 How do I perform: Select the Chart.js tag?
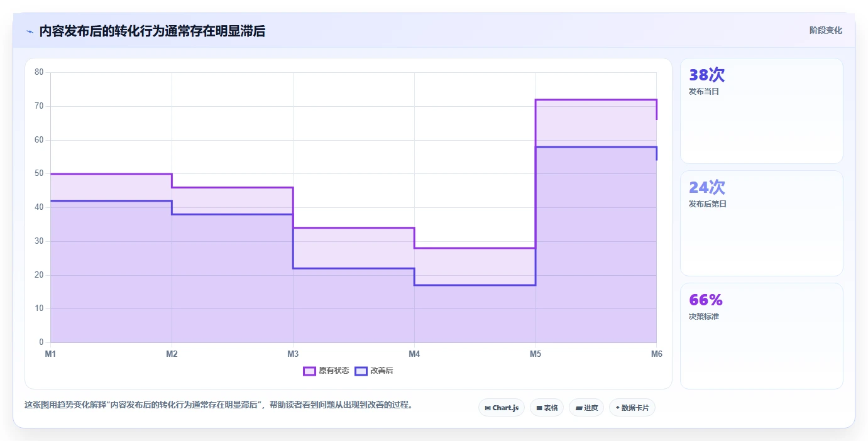coord(502,408)
